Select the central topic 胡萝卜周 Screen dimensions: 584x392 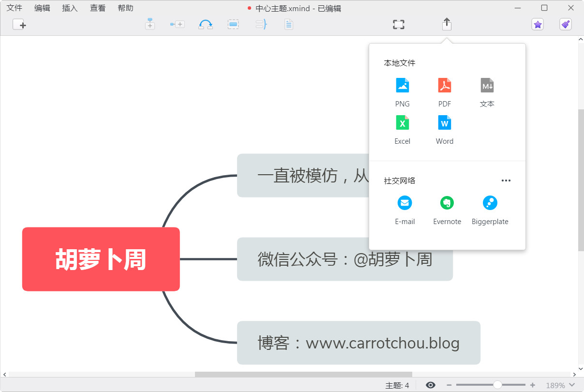coord(101,259)
